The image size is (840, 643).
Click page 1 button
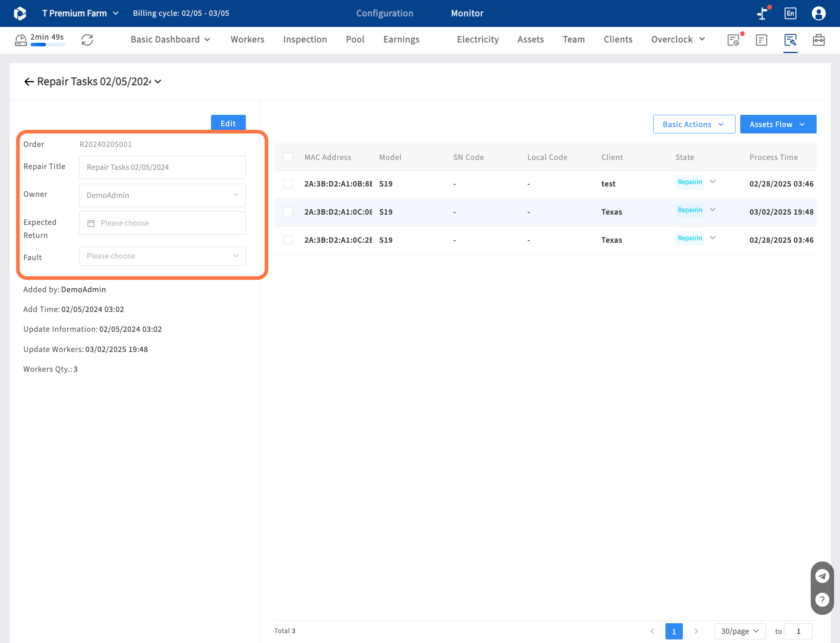tap(674, 631)
